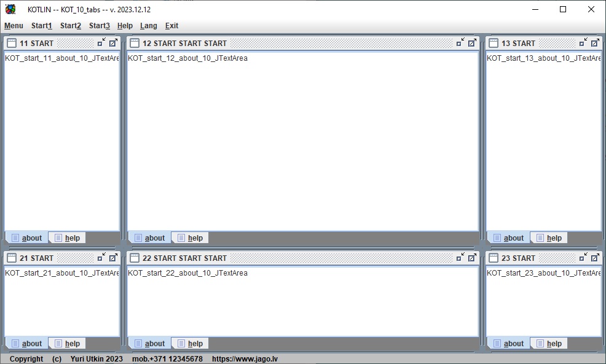The image size is (606, 364).
Task: Maximize the 11 START panel
Action: [113, 42]
